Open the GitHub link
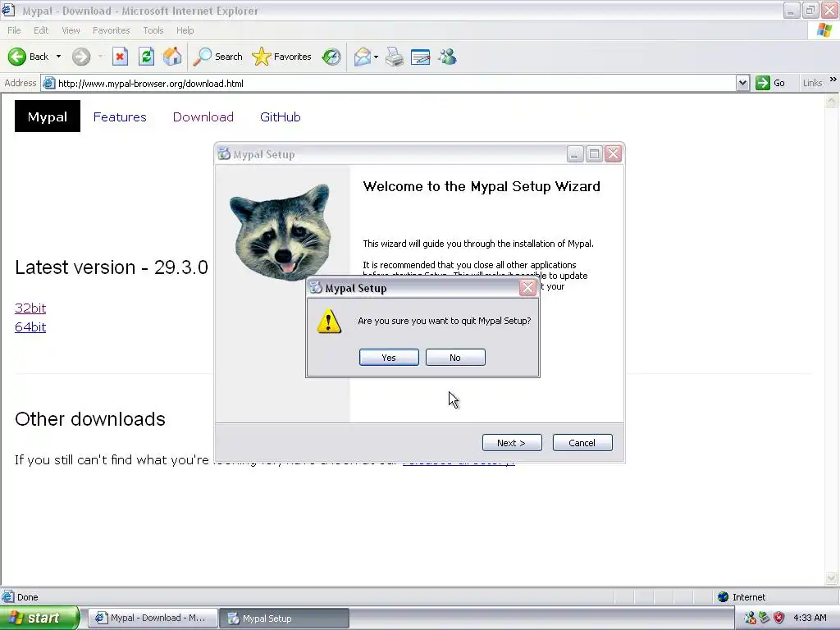Image resolution: width=840 pixels, height=630 pixels. pos(281,116)
